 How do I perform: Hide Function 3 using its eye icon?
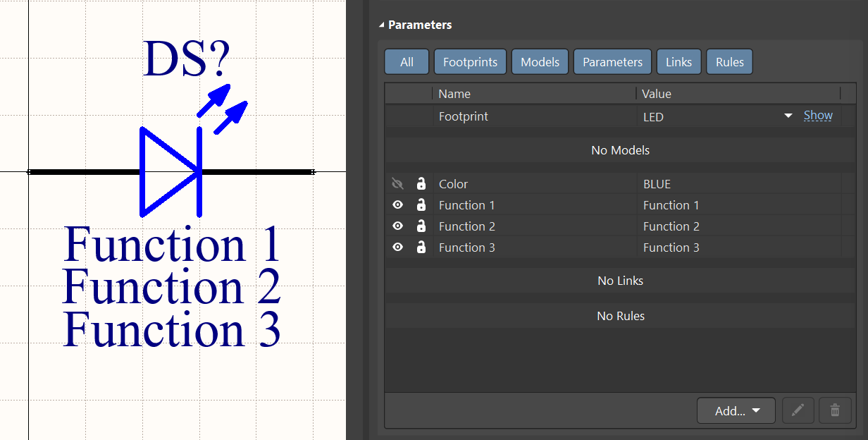(x=397, y=247)
